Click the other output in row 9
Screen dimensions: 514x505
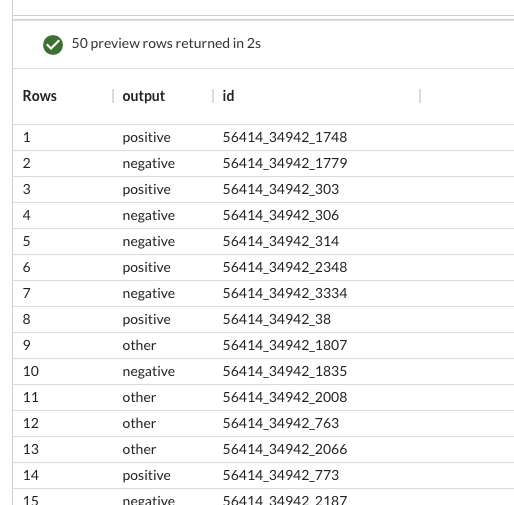click(x=139, y=345)
